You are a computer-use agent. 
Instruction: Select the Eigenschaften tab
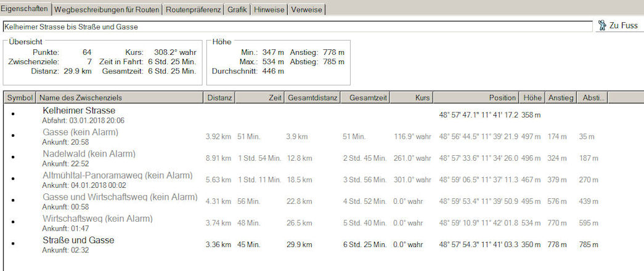point(25,9)
